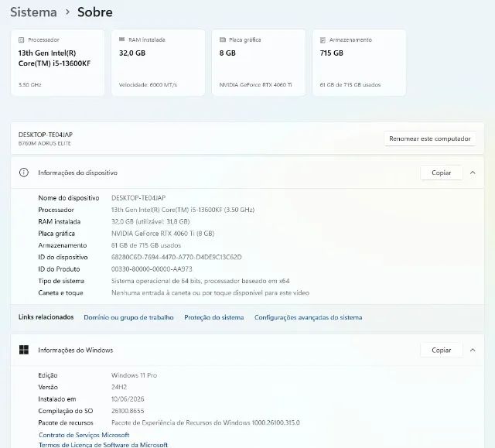This screenshot has width=495, height=448.
Task: Collapse the Informações do Windows section
Action: [x=473, y=351]
